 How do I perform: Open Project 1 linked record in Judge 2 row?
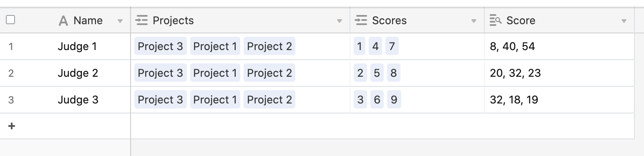[215, 73]
